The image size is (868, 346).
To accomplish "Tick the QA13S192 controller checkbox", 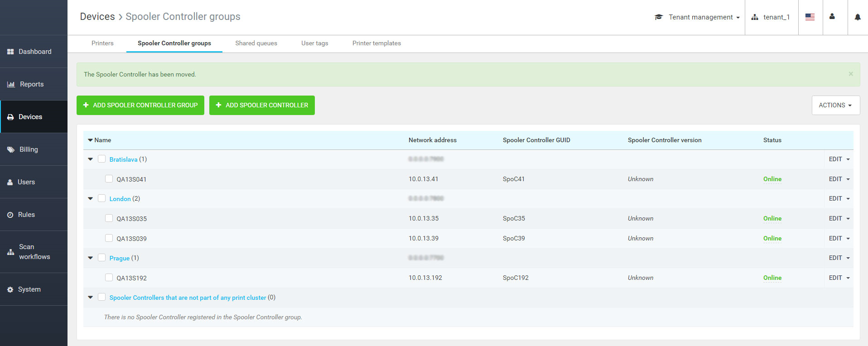I will 109,278.
